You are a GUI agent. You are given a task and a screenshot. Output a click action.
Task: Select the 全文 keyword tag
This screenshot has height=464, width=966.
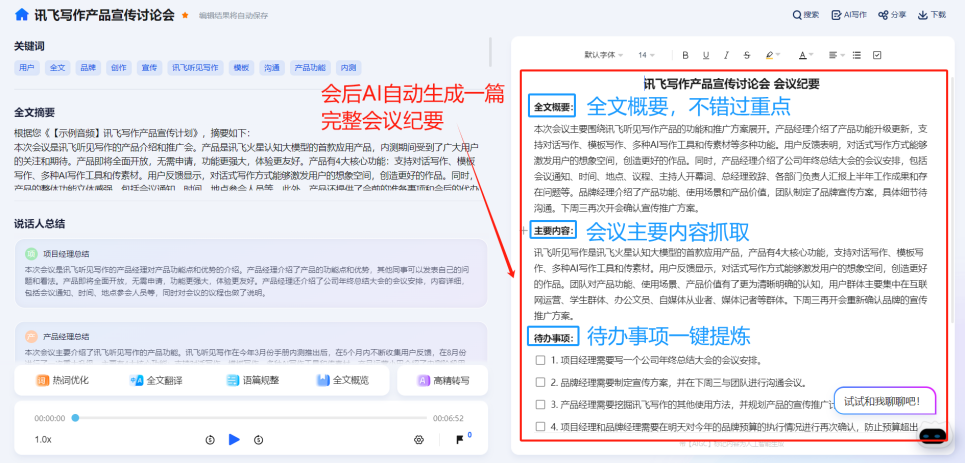click(x=57, y=68)
